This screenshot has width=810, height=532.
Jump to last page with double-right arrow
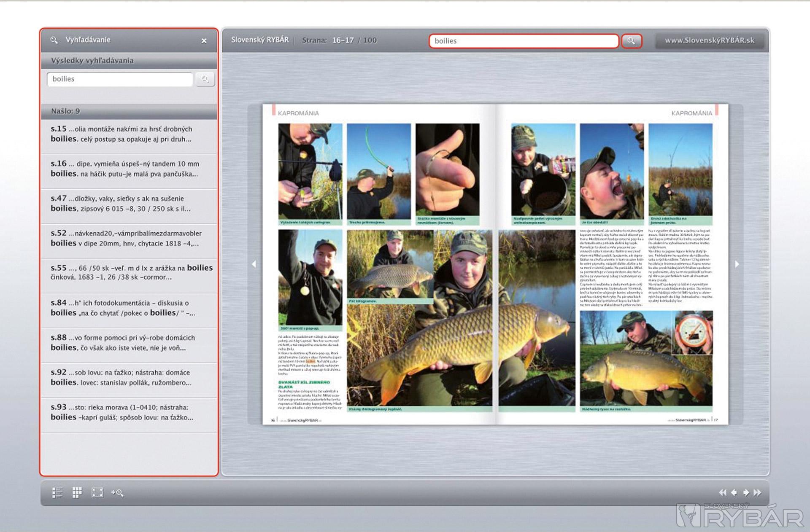(758, 492)
